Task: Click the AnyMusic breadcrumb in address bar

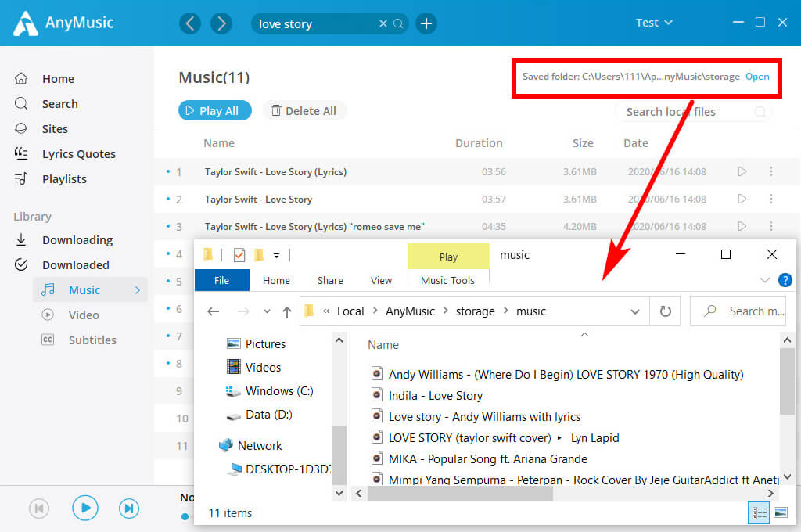Action: click(410, 311)
